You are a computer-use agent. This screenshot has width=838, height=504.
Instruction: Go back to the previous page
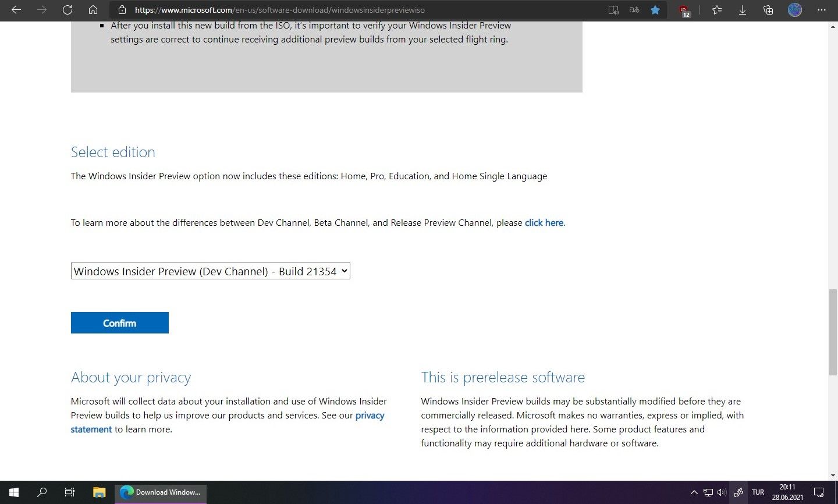pyautogui.click(x=16, y=10)
